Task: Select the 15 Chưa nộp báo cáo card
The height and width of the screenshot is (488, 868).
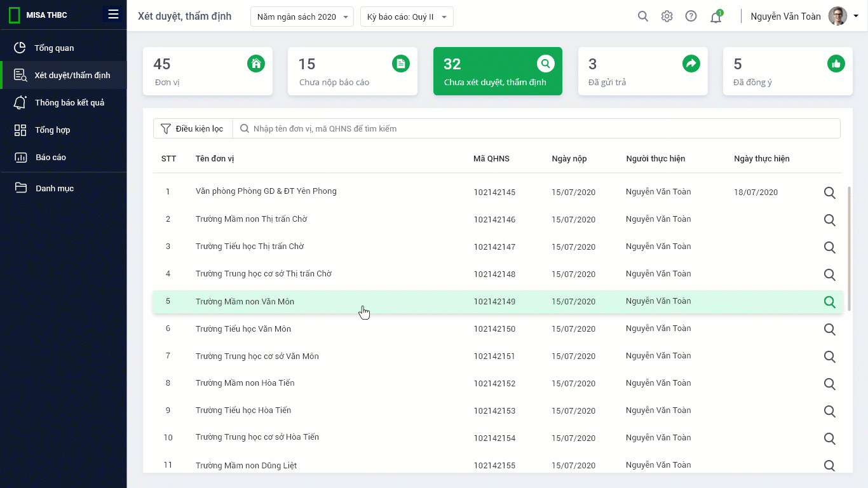Action: 353,71
